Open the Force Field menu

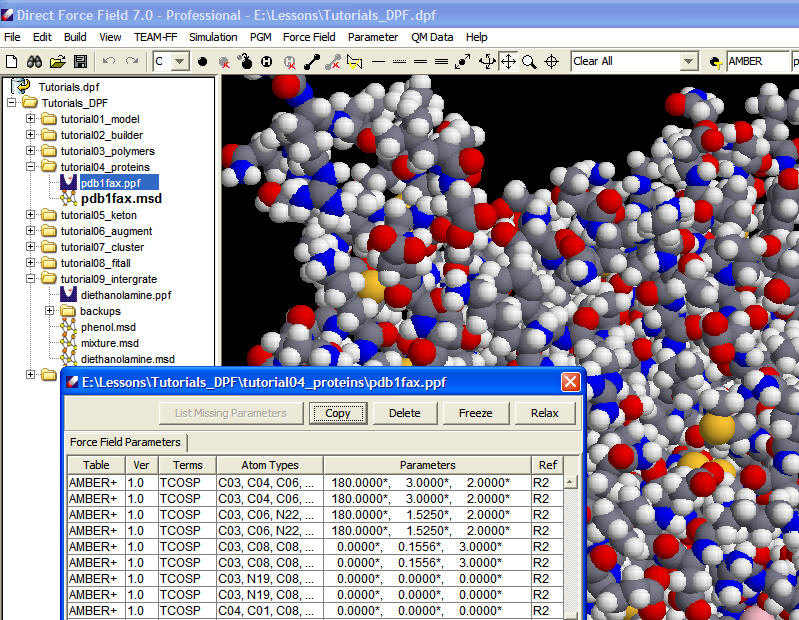(309, 37)
